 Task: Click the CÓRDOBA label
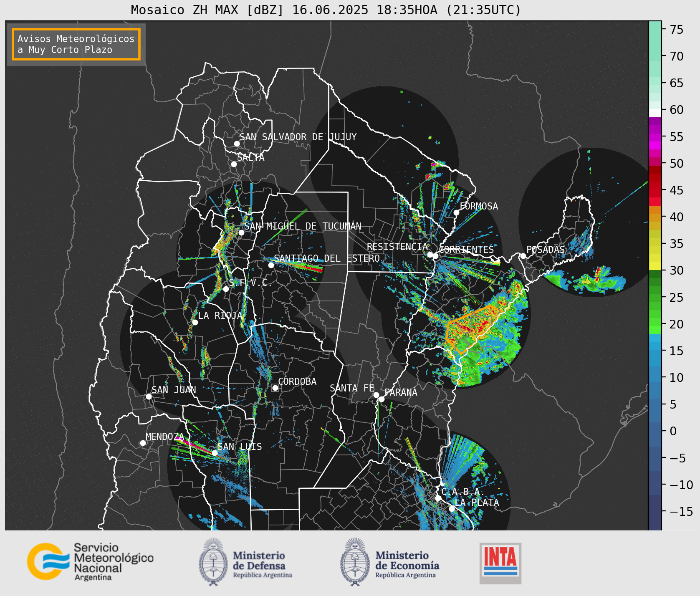pos(297,381)
